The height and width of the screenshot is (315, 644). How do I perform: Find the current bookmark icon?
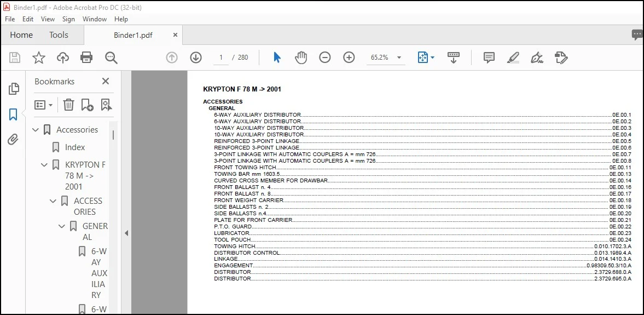(106, 105)
